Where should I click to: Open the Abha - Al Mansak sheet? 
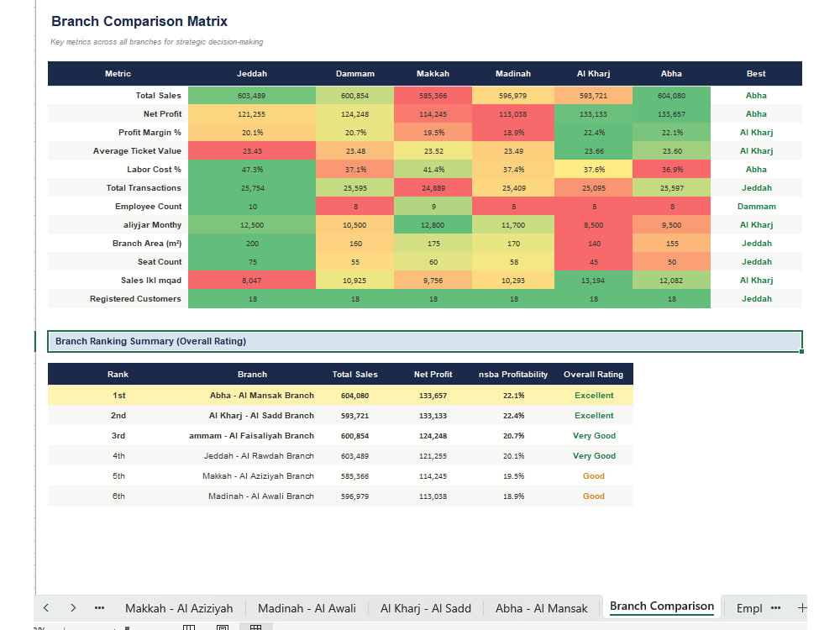(542, 608)
